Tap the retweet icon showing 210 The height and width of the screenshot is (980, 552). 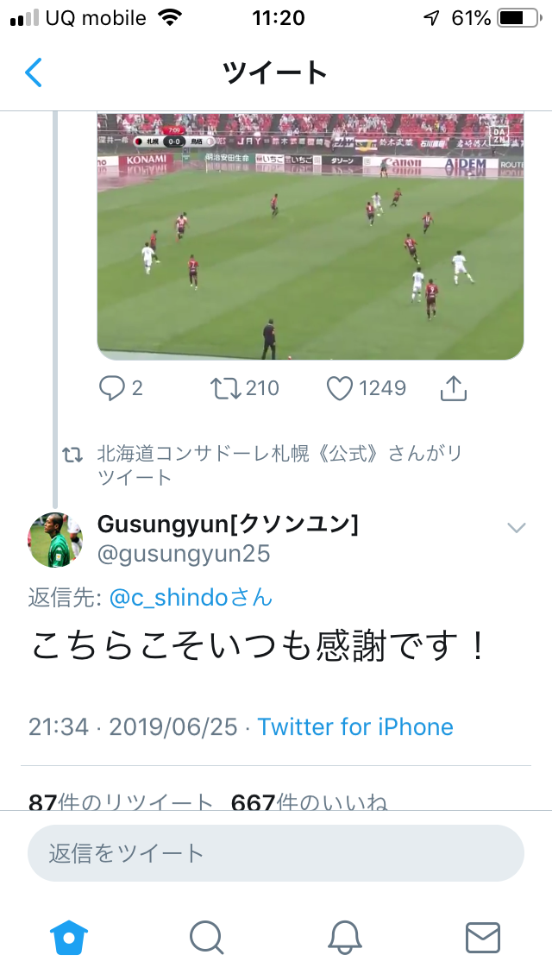click(x=225, y=389)
